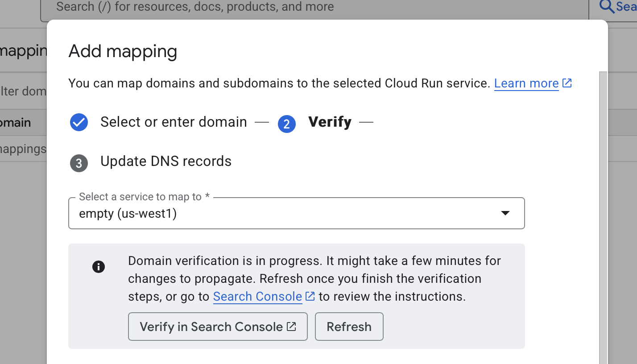Follow the Search Console link
The height and width of the screenshot is (364, 637).
pyautogui.click(x=257, y=296)
